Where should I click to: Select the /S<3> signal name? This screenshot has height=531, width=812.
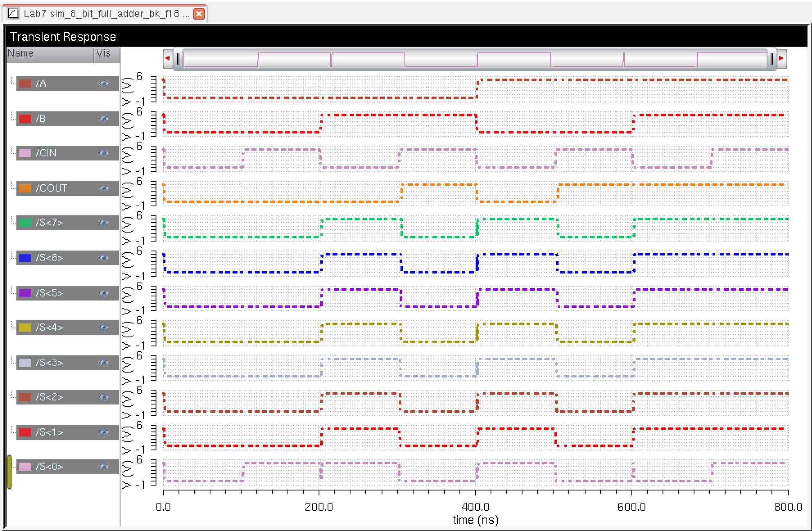pos(49,363)
